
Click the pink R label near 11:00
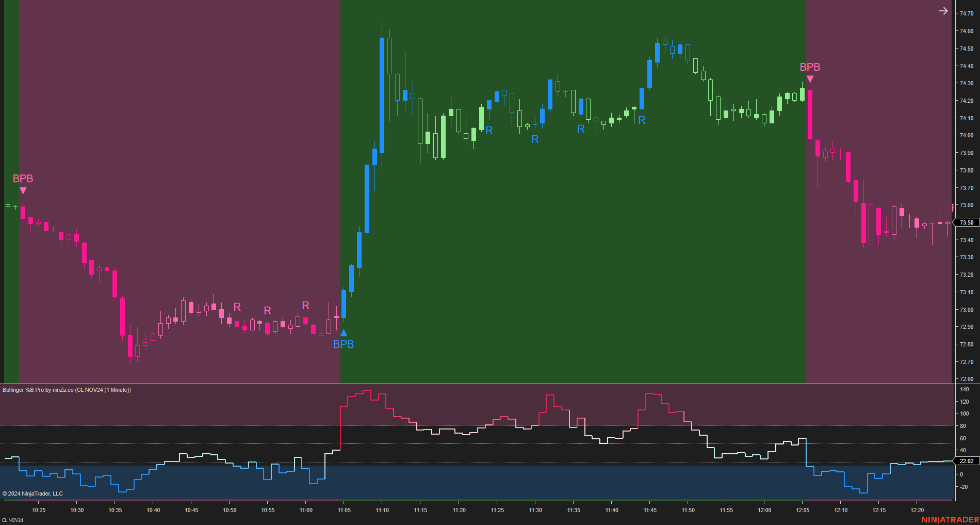(x=305, y=306)
